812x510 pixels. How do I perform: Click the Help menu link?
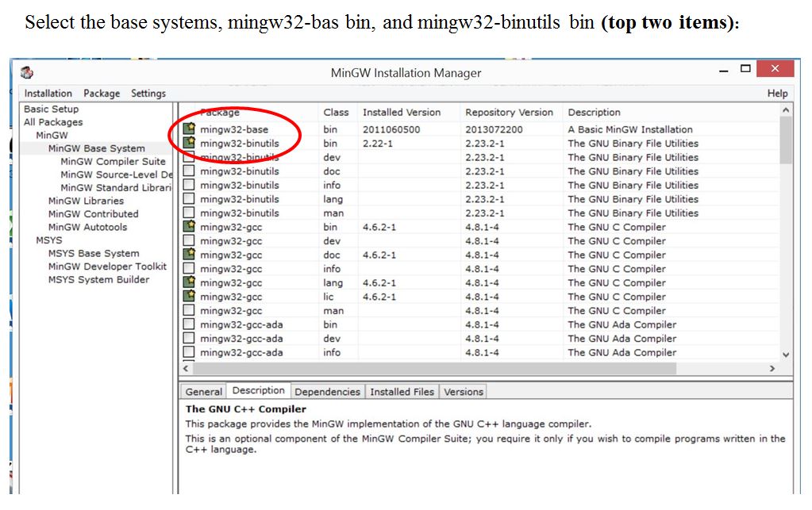tap(777, 94)
